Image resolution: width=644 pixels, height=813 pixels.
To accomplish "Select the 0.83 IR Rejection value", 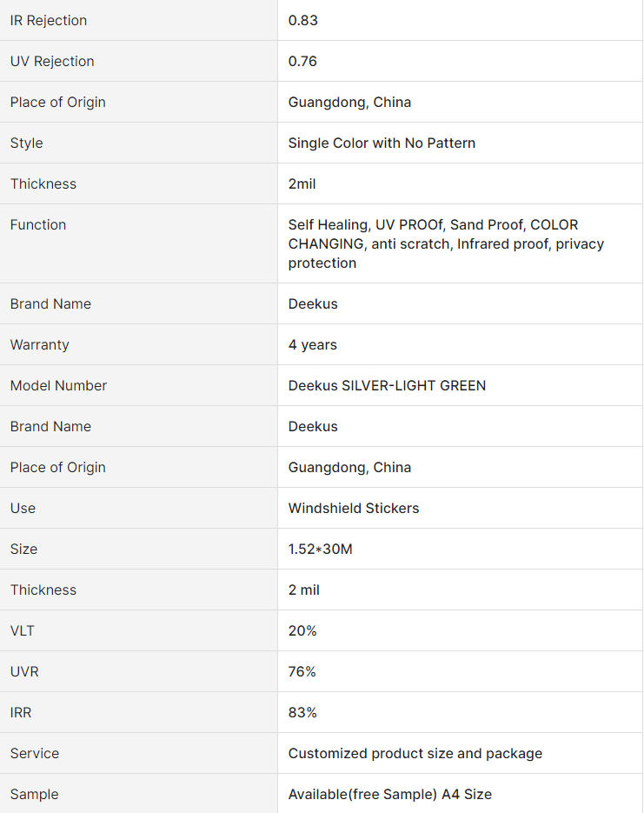I will (303, 20).
